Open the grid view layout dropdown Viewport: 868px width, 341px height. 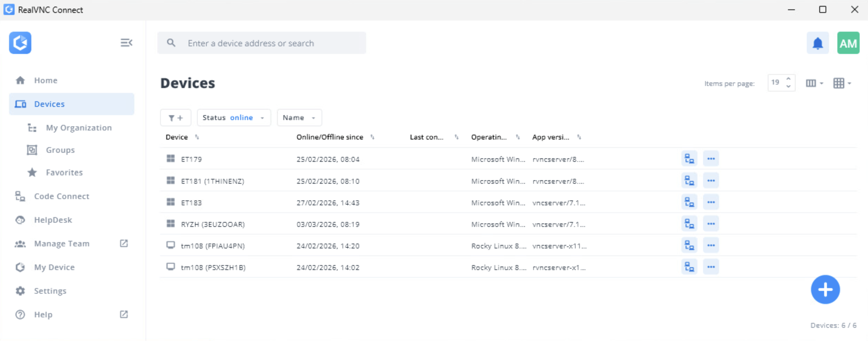coord(842,83)
